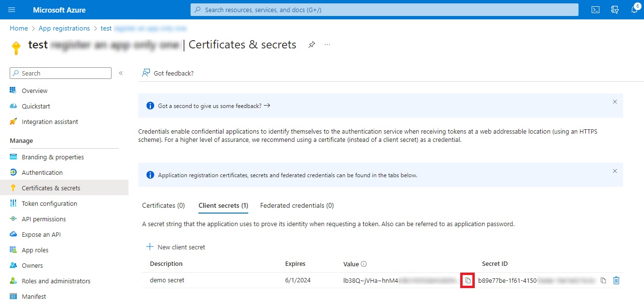Focus the top resource search bar
The width and height of the screenshot is (644, 307).
point(384,10)
